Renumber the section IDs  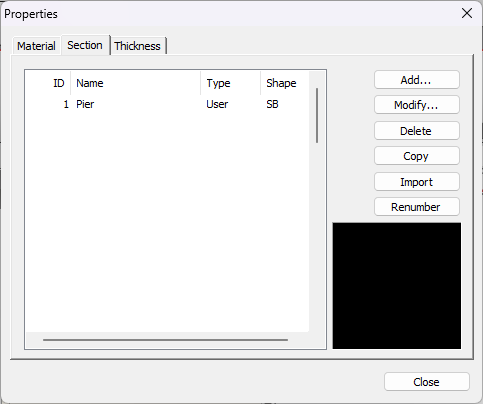click(x=416, y=207)
